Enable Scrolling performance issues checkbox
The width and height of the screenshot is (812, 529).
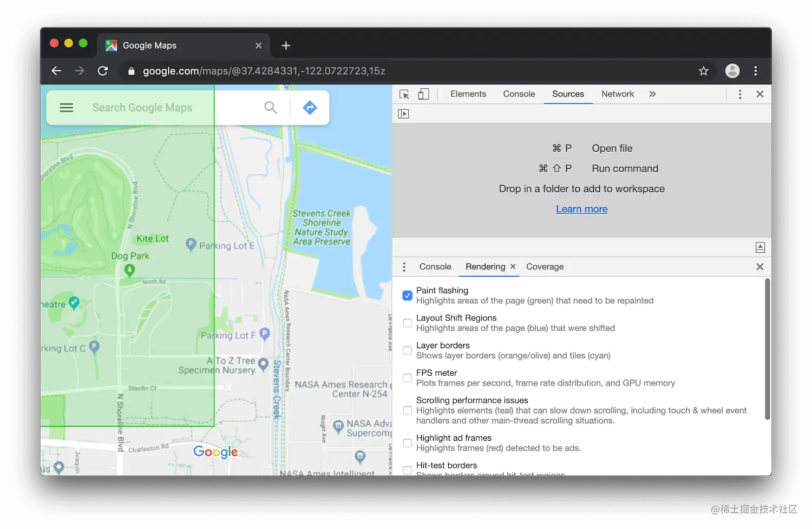[x=408, y=410]
